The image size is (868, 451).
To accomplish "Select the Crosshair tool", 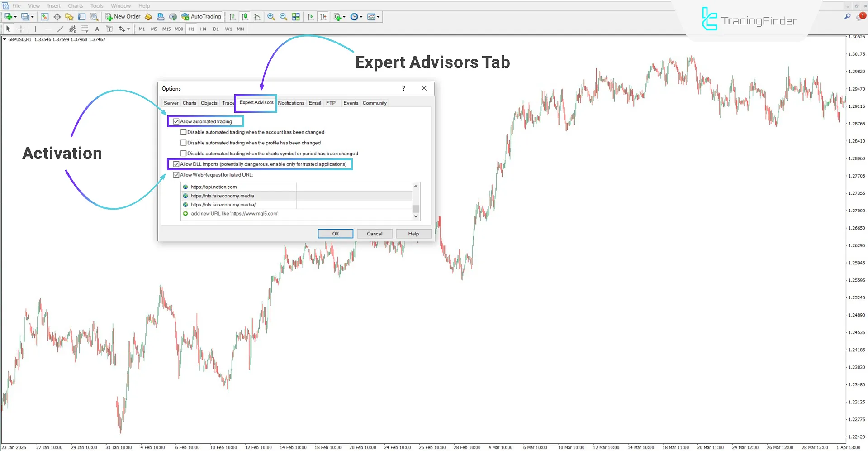I will tap(21, 29).
